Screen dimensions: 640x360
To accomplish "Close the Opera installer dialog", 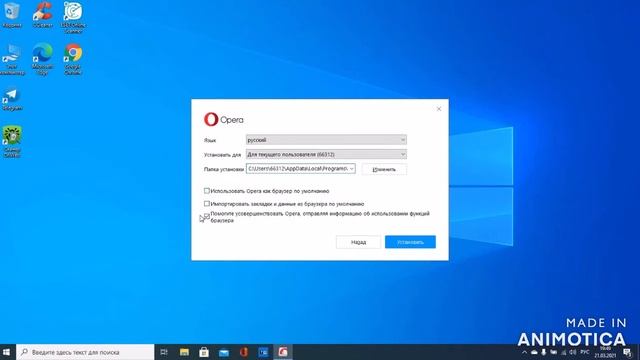I will (439, 109).
